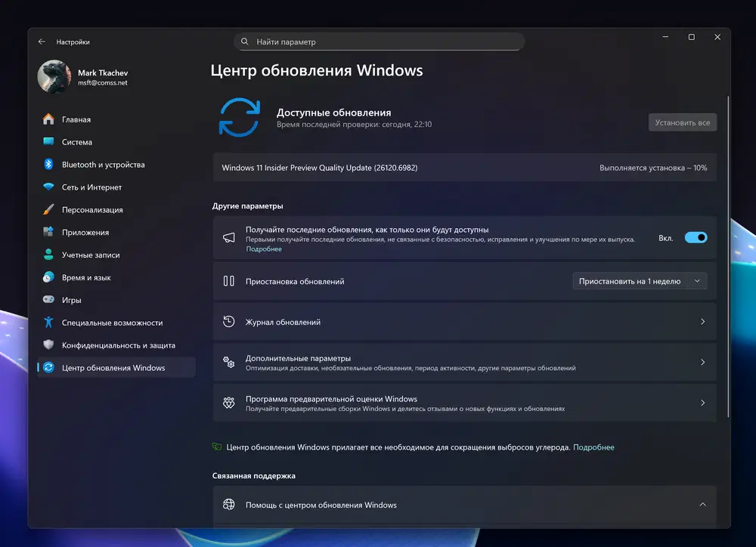The width and height of the screenshot is (756, 547).
Task: Click the pause updates icon
Action: (228, 280)
